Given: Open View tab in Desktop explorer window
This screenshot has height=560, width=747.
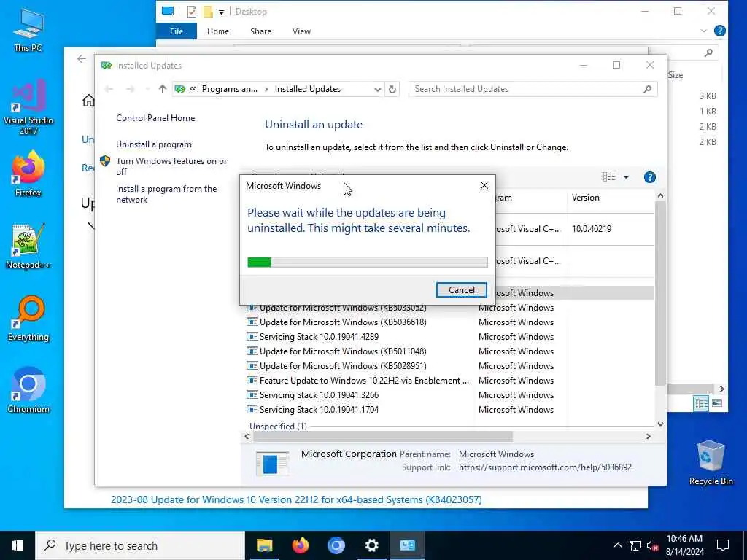Looking at the screenshot, I should (x=301, y=31).
